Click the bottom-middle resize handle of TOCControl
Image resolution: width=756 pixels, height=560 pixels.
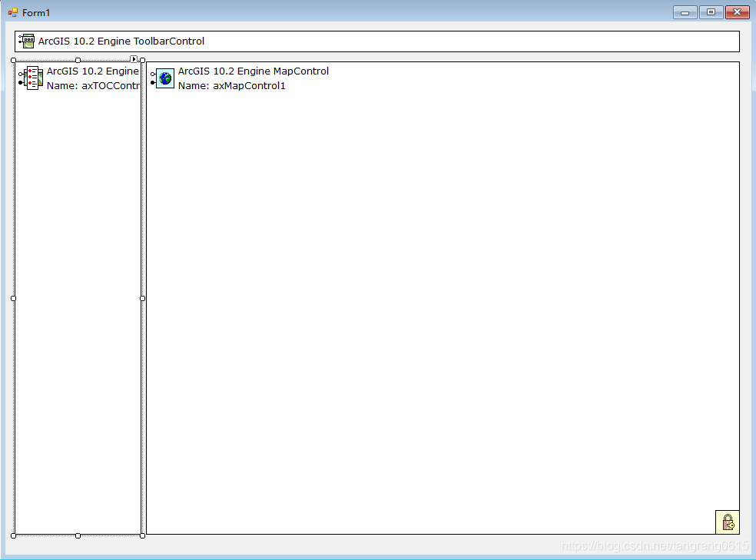pyautogui.click(x=78, y=535)
